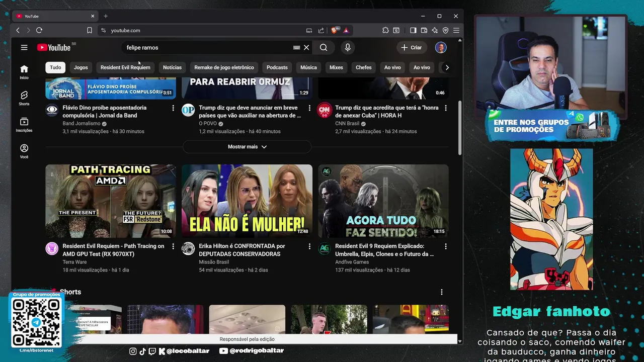Open Brave VPN shield icon

445,30
